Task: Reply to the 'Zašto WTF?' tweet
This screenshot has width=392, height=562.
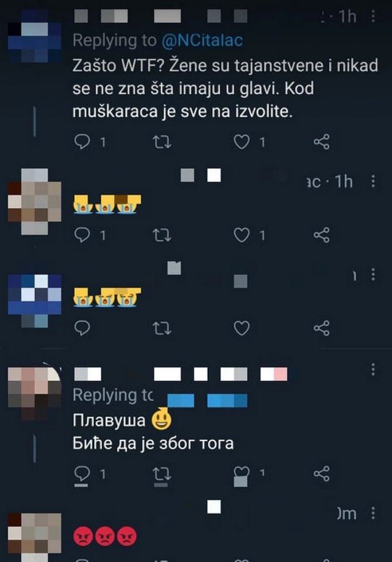Action: 82,142
